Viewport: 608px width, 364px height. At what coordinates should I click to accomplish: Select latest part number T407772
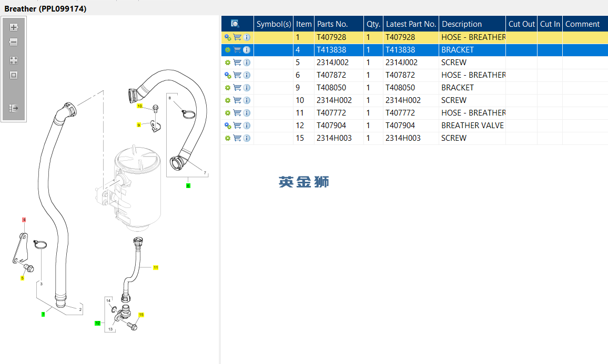(411, 113)
